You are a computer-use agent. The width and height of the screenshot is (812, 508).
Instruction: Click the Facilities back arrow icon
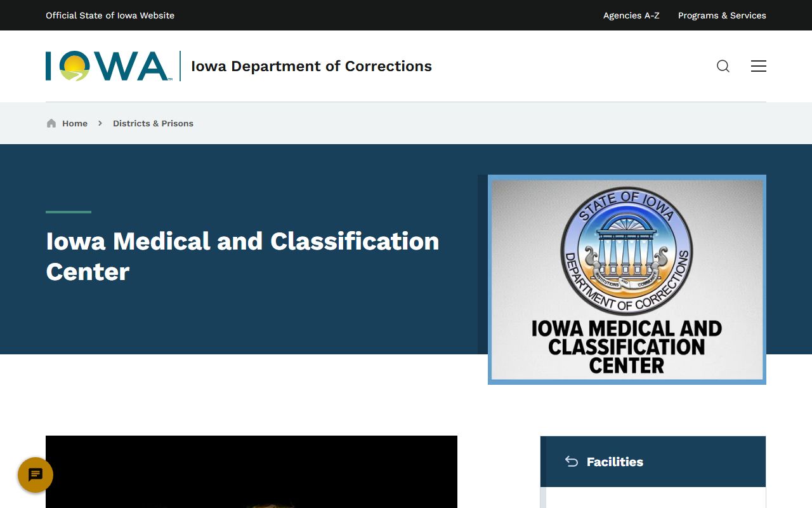(x=572, y=462)
